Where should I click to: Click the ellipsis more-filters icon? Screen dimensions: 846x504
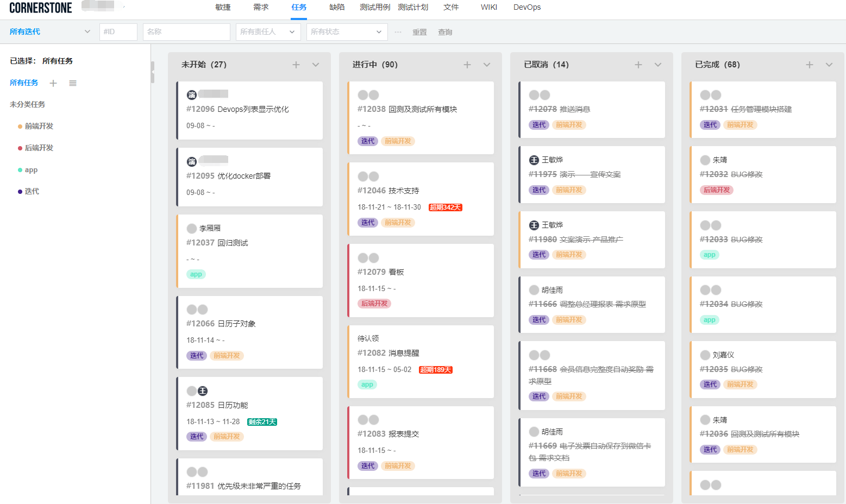coord(398,32)
